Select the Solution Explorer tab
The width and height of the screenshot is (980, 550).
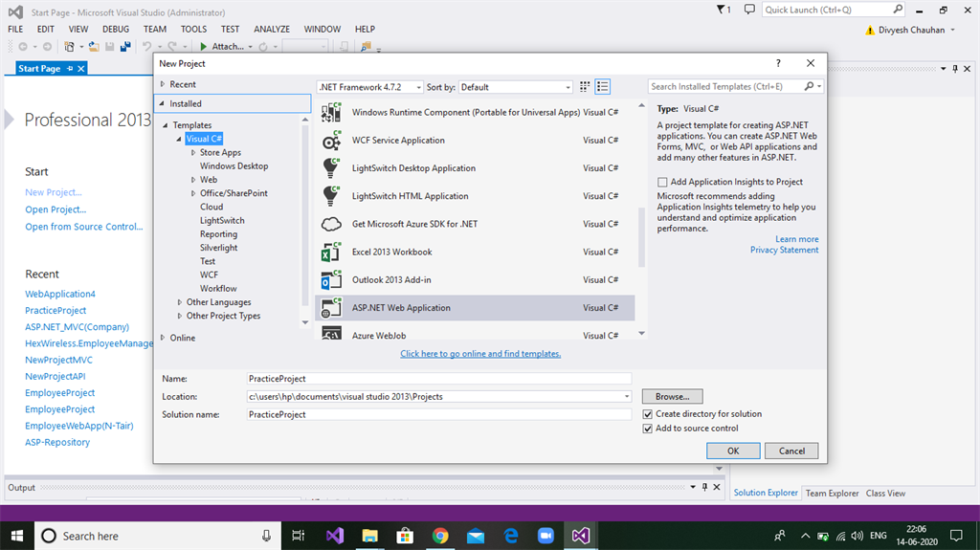766,493
